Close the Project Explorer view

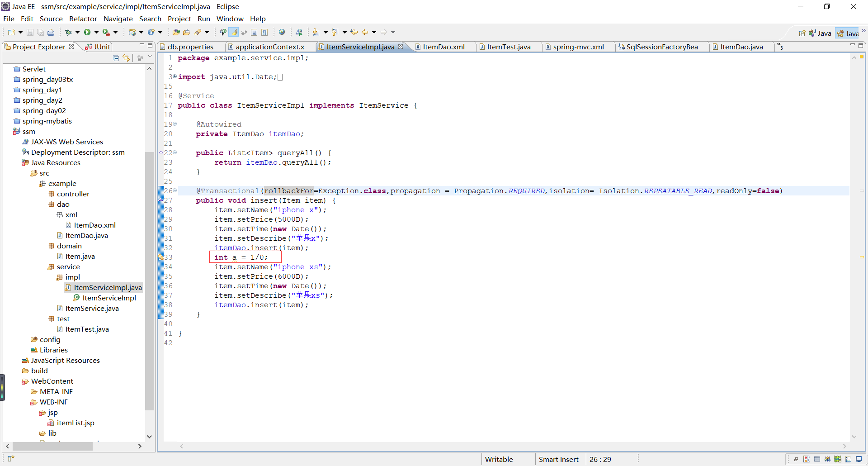point(71,47)
